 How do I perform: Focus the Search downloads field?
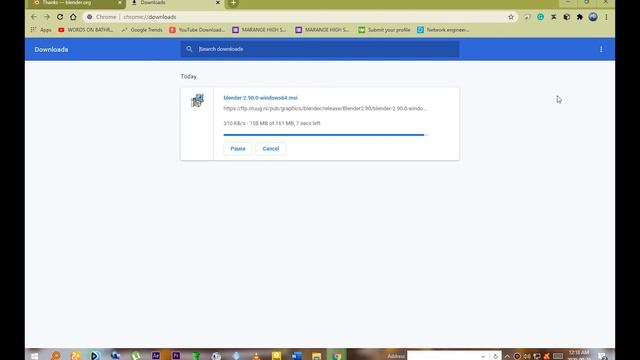tap(320, 49)
